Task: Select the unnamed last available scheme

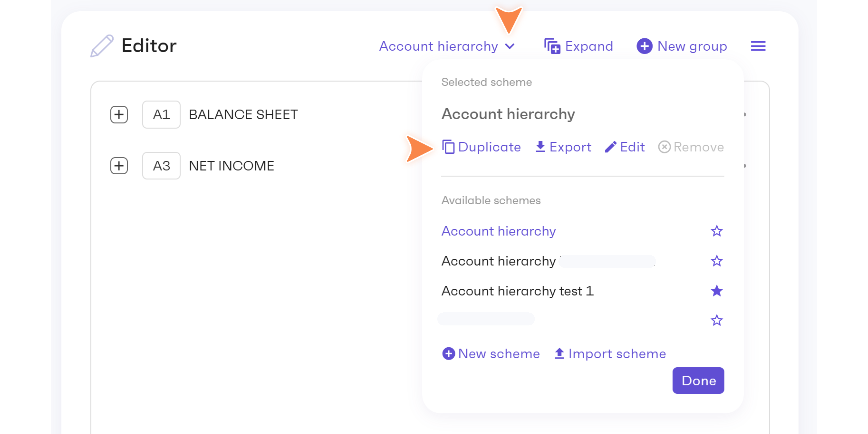Action: pos(486,319)
